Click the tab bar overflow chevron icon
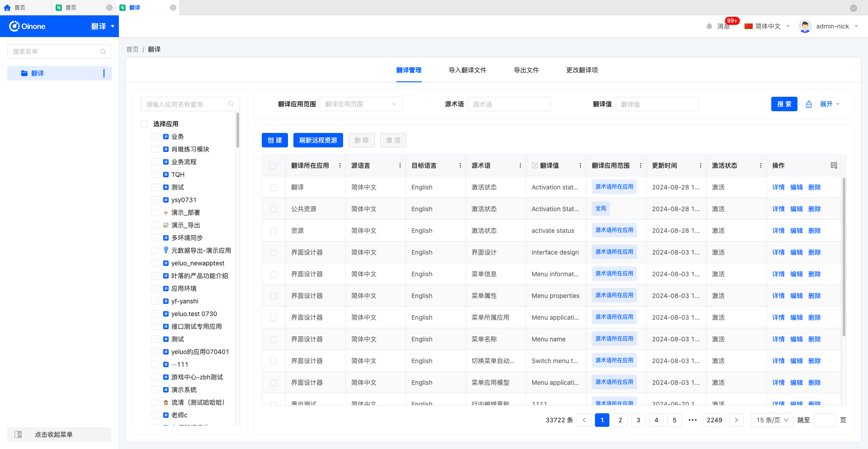Viewport: 868px width, 449px height. tap(854, 8)
